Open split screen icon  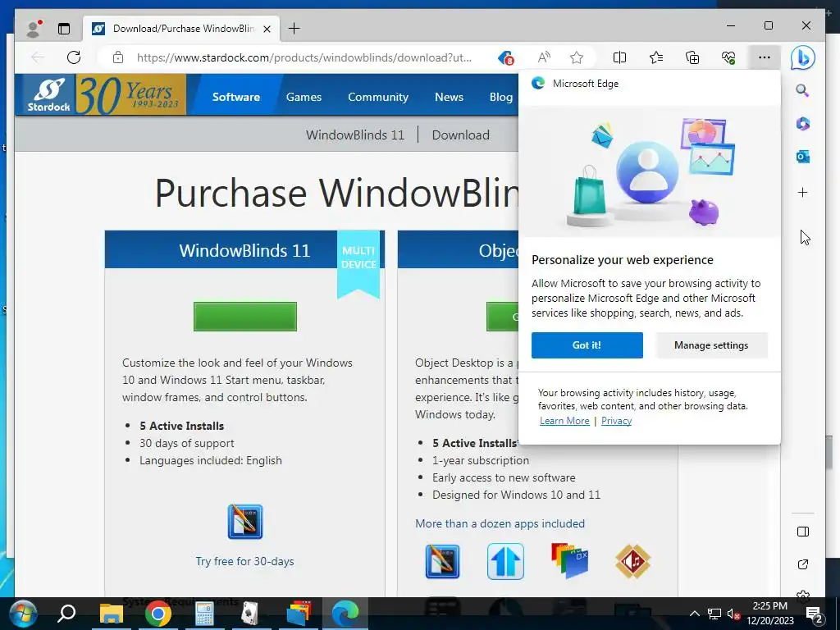[619, 57]
